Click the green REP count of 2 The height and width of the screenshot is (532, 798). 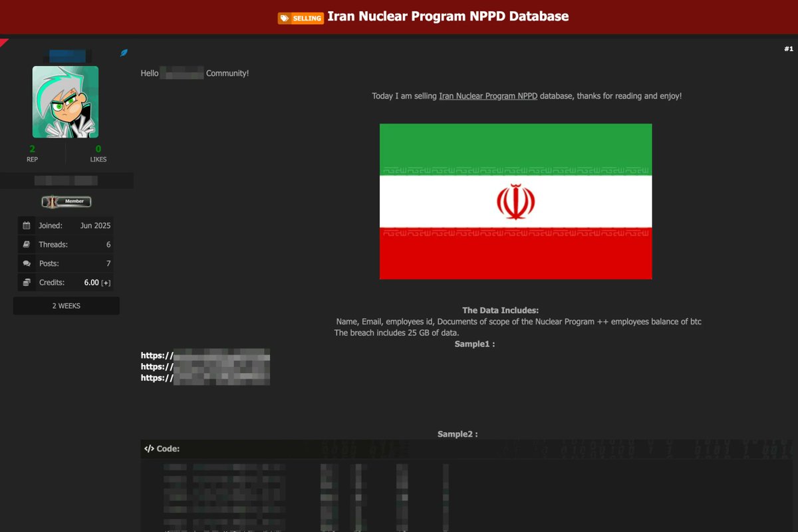[32, 149]
